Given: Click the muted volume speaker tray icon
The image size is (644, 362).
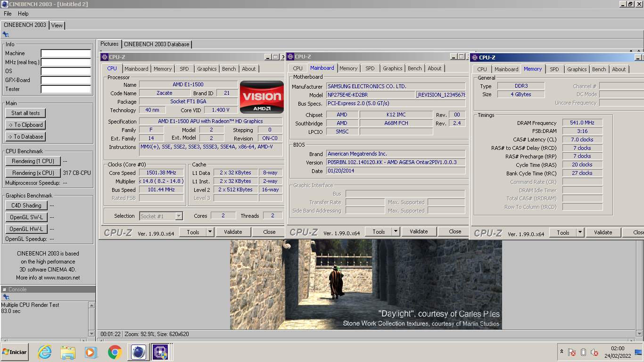Looking at the screenshot, I should (594, 352).
